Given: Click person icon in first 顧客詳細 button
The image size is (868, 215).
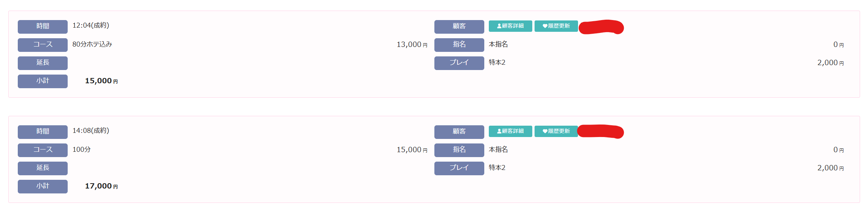Looking at the screenshot, I should click(499, 26).
